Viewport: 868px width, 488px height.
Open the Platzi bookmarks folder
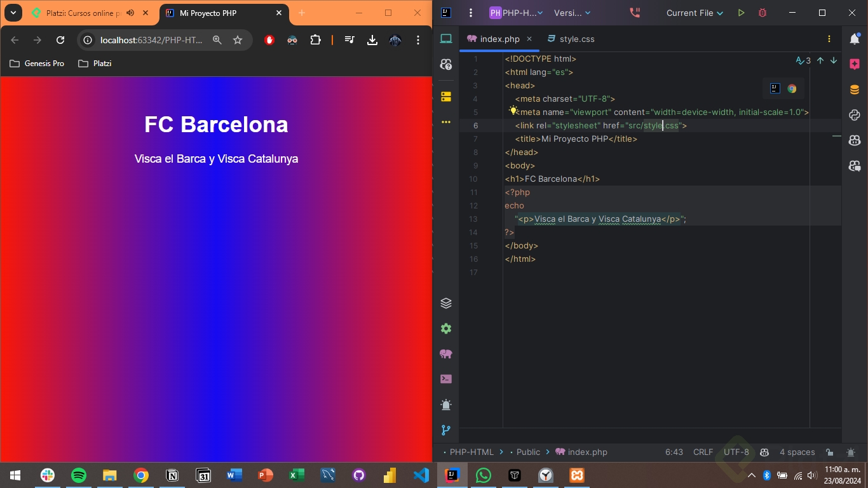tap(95, 64)
